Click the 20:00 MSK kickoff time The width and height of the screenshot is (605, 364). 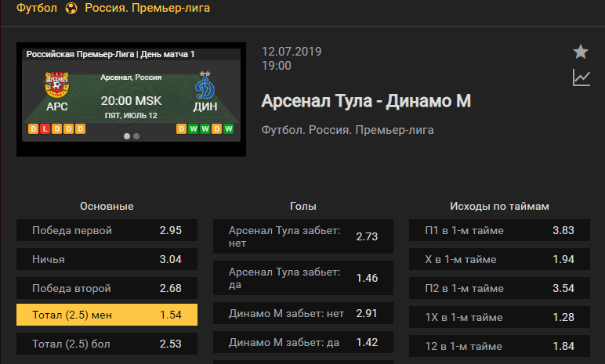[x=131, y=101]
